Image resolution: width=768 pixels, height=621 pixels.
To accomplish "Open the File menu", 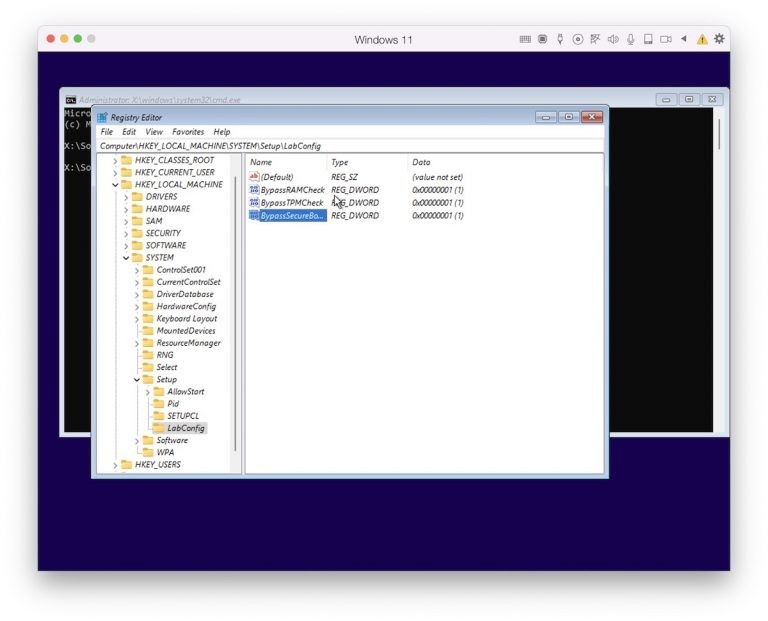I will pyautogui.click(x=106, y=132).
